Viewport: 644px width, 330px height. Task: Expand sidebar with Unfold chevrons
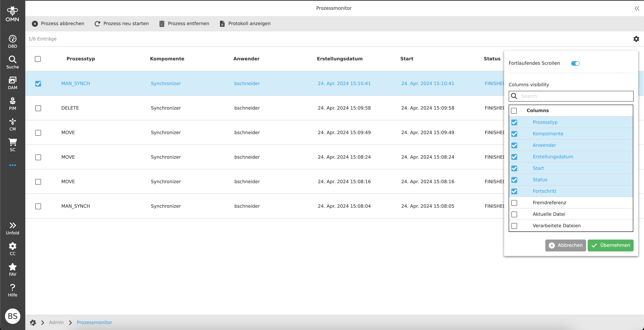12,228
